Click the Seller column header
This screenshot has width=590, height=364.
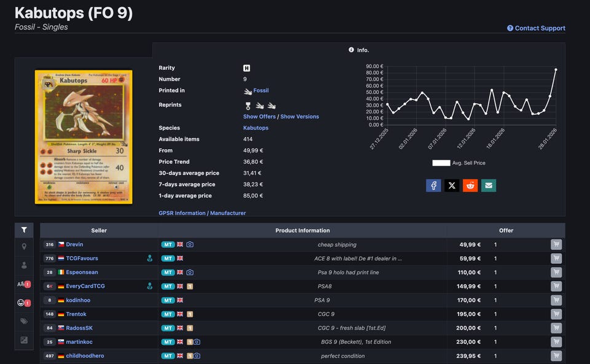coord(99,231)
